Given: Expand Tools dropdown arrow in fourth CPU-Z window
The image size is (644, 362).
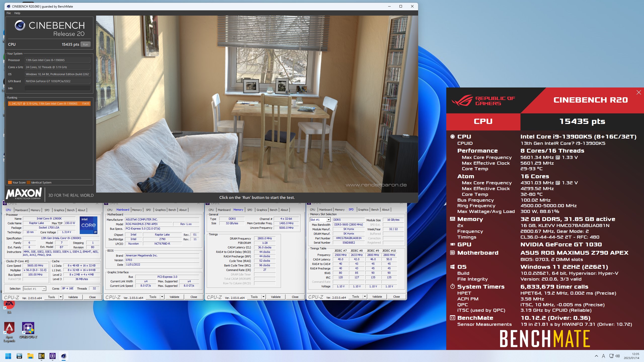Looking at the screenshot, I should coord(365,297).
